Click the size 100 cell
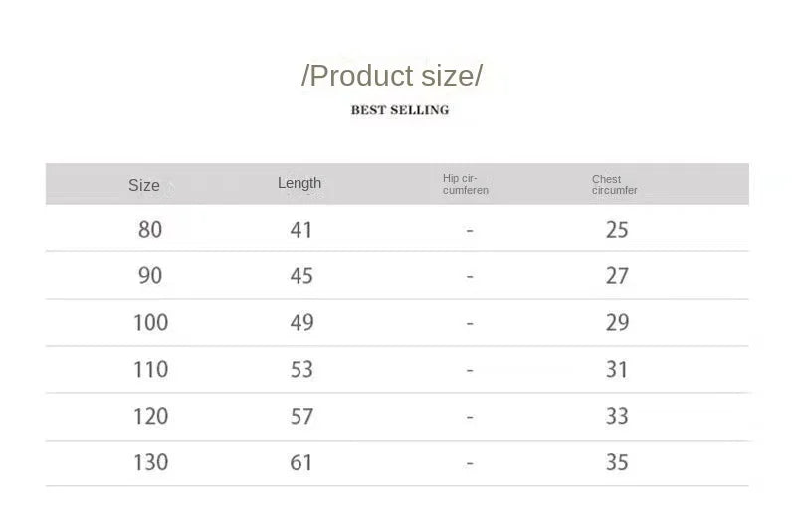 (151, 322)
